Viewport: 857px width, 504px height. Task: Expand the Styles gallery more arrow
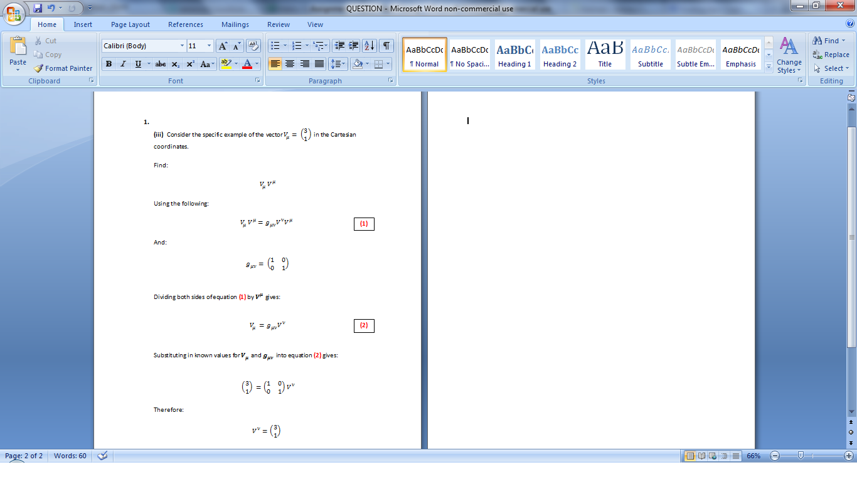point(769,68)
